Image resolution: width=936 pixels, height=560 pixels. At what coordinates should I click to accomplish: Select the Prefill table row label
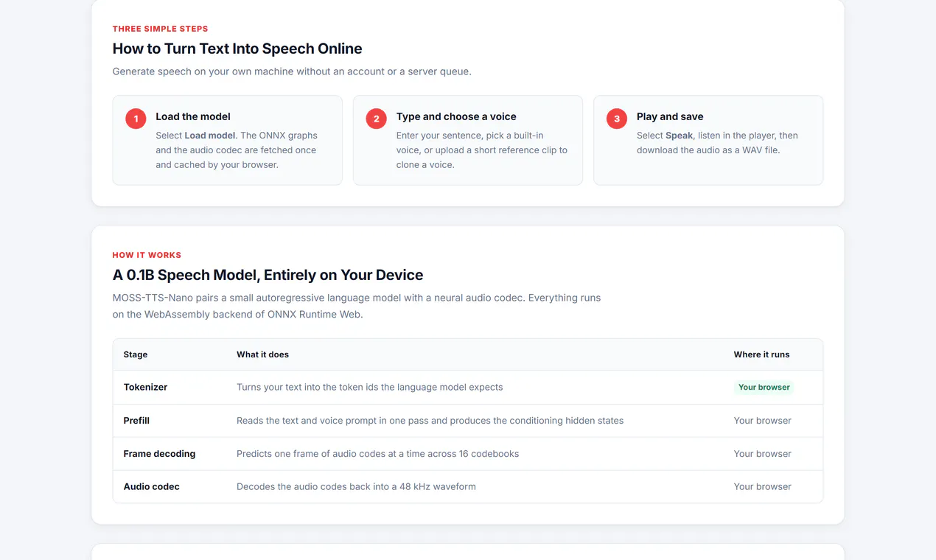point(136,421)
